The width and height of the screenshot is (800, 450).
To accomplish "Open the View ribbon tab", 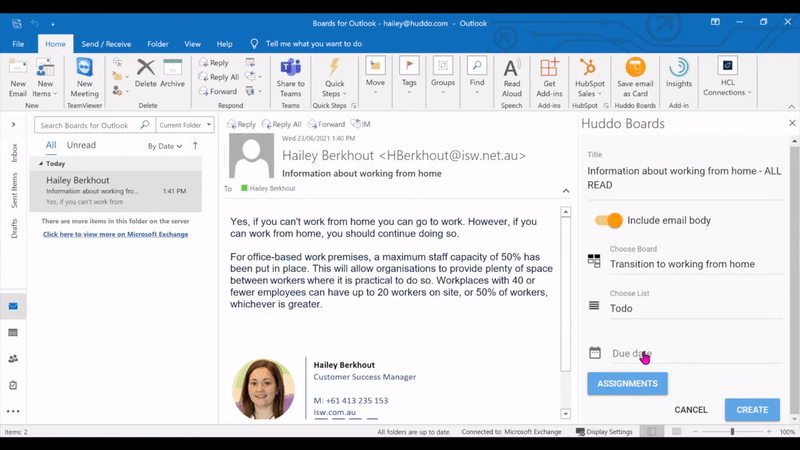I will point(192,44).
